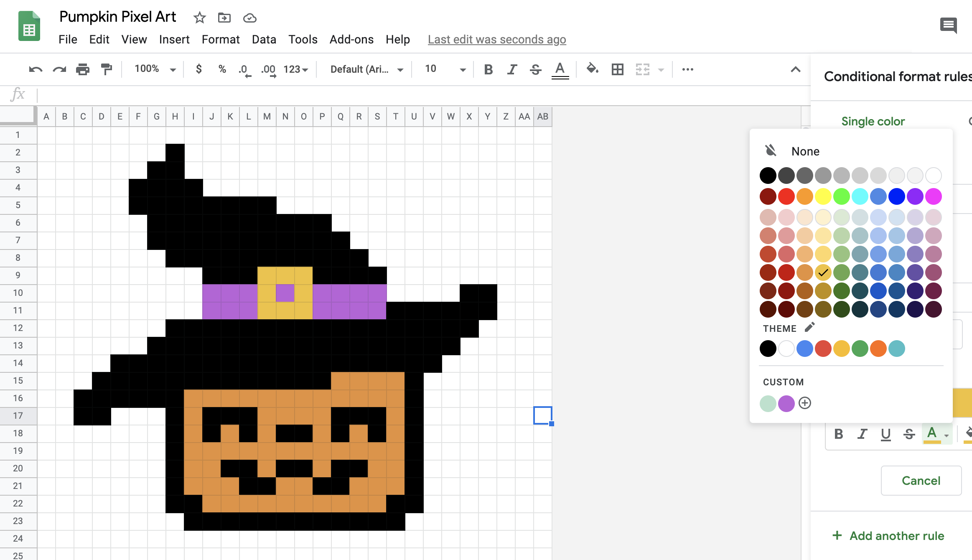Viewport: 972px width, 560px height.
Task: Select row 17 header
Action: point(18,416)
